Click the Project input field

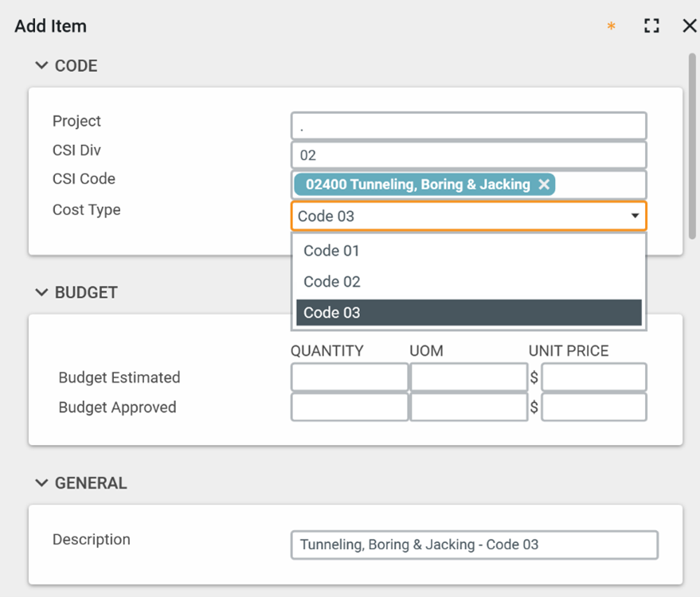coord(468,126)
